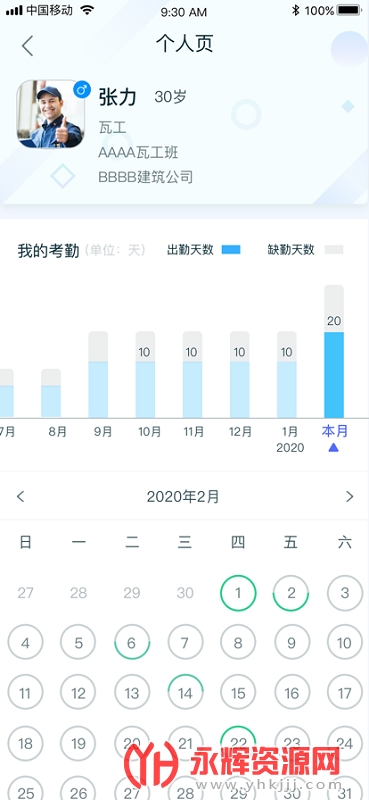Tap the 12月 axis label
Image resolution: width=369 pixels, height=800 pixels.
coord(240,432)
